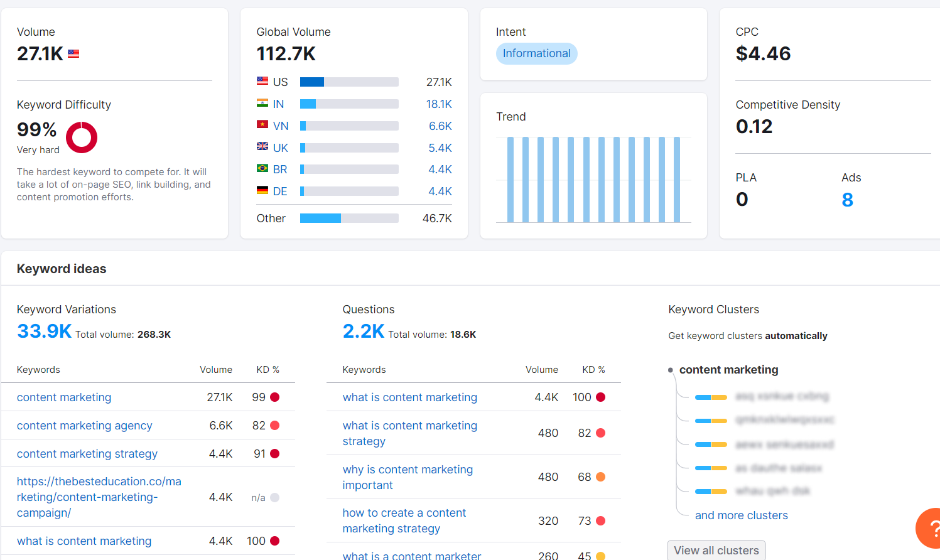This screenshot has height=560, width=940.
Task: Click the KD dot for content marketing strategy
Action: [x=274, y=454]
